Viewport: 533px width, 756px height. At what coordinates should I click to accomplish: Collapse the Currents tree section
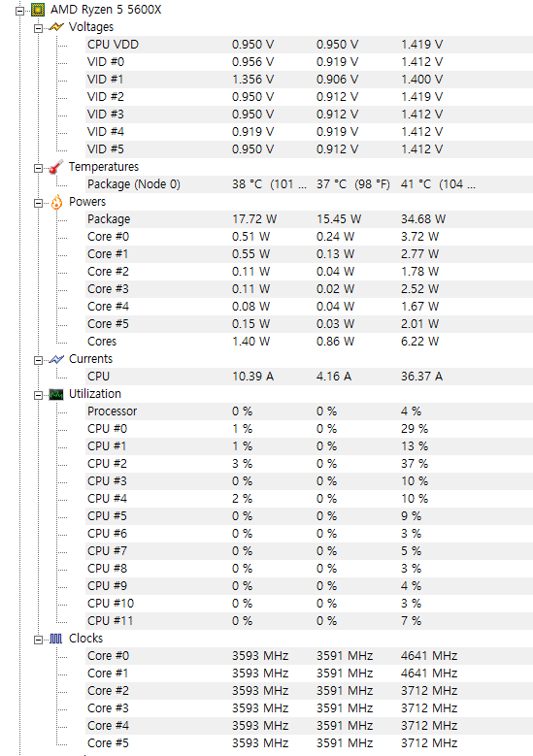[x=38, y=360]
